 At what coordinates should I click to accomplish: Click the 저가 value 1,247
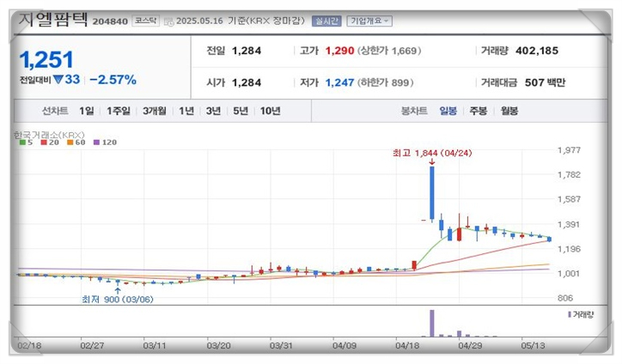[339, 82]
